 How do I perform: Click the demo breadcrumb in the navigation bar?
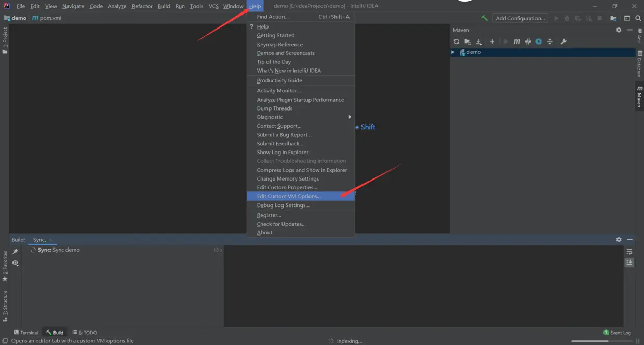(x=15, y=18)
